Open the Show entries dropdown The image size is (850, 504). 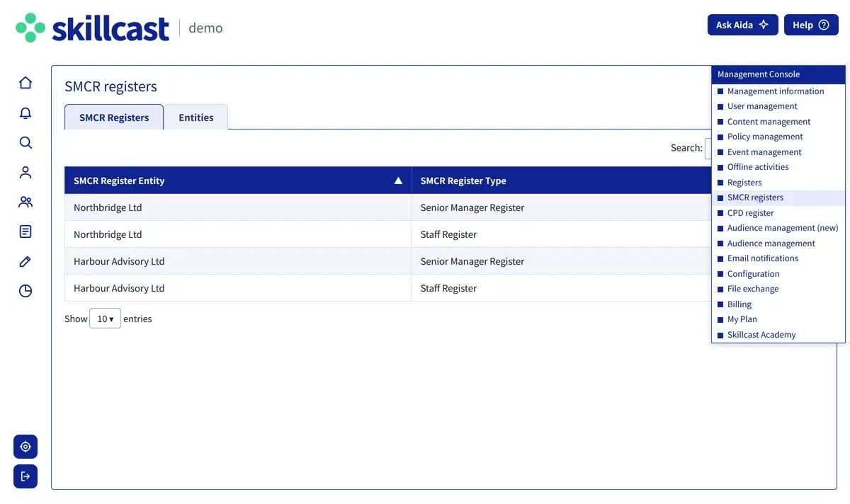[105, 319]
